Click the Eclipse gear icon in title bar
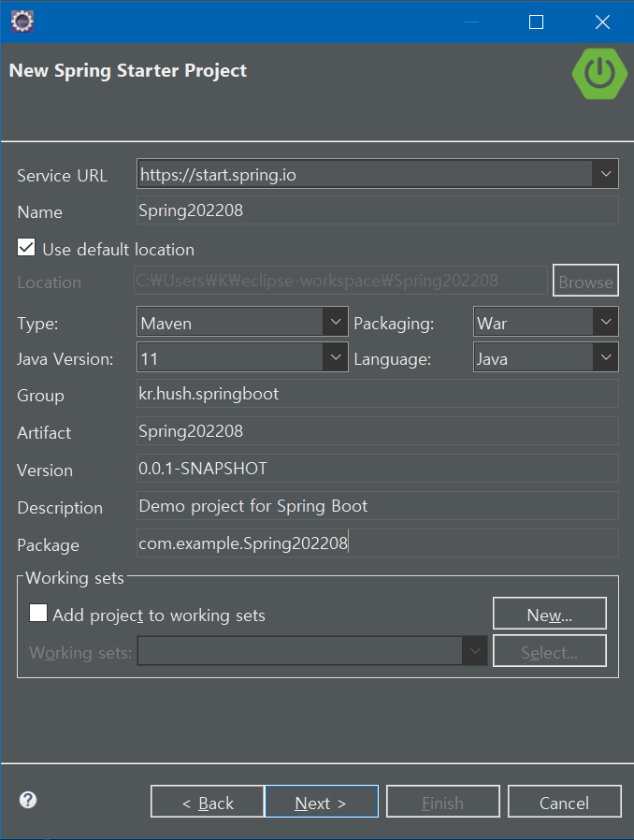634x840 pixels. click(22, 22)
